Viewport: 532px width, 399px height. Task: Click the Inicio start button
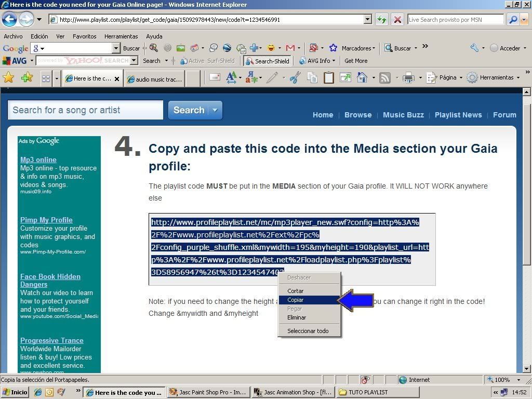point(15,392)
